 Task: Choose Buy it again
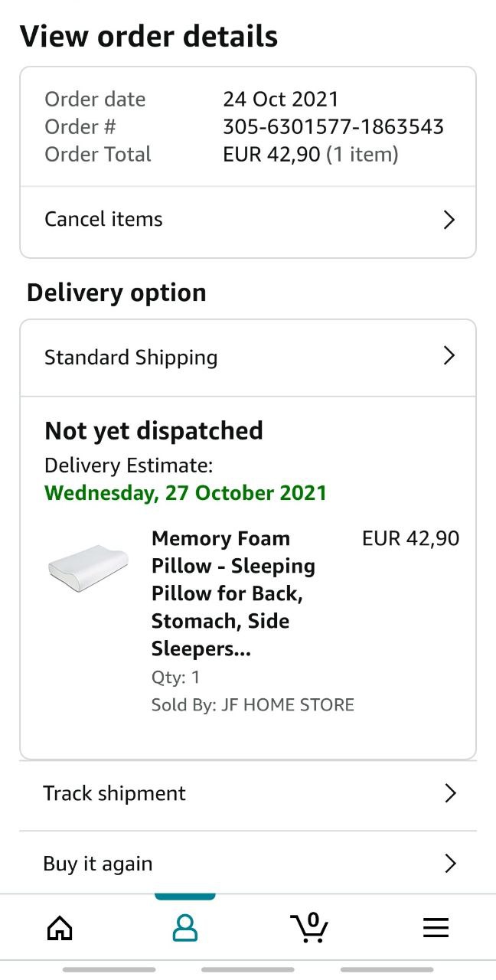point(98,864)
